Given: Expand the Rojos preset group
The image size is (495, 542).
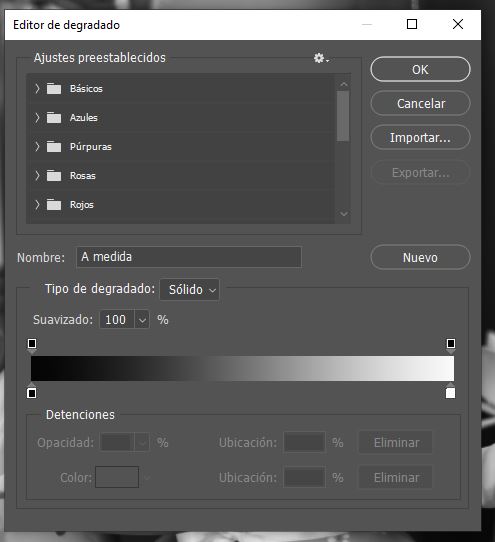Looking at the screenshot, I should click(x=37, y=205).
